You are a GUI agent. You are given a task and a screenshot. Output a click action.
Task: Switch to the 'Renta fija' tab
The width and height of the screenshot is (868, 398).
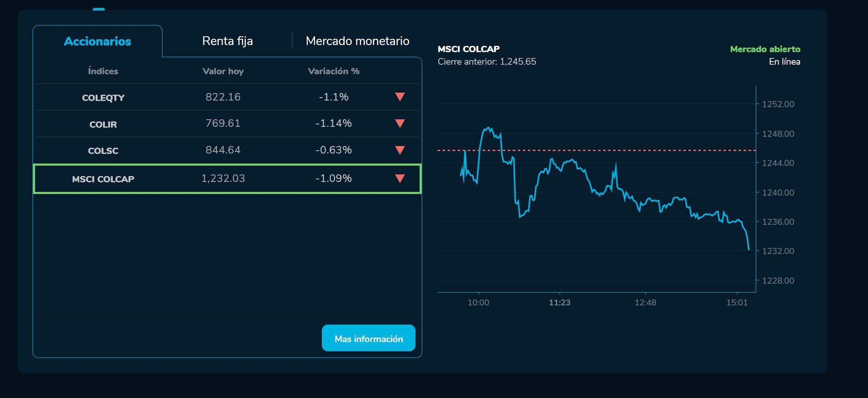click(228, 40)
